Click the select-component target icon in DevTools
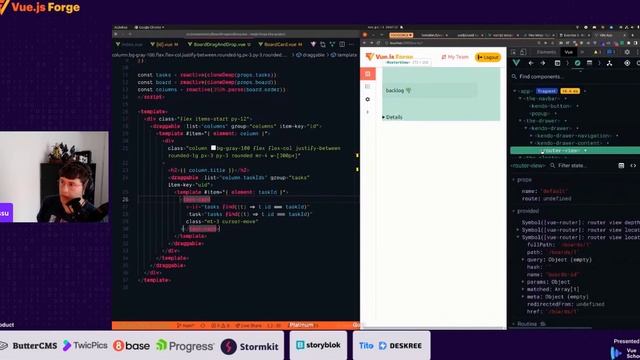The height and width of the screenshot is (360, 640). 627,63
